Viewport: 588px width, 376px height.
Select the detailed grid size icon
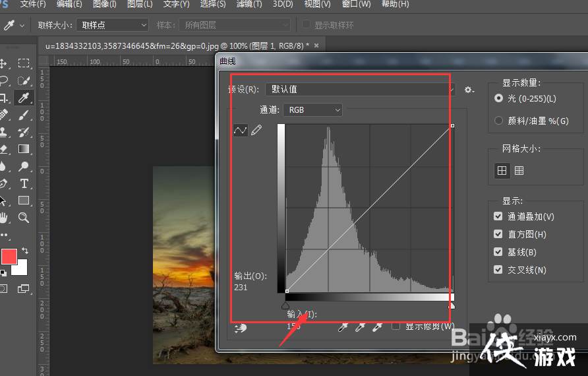point(519,171)
